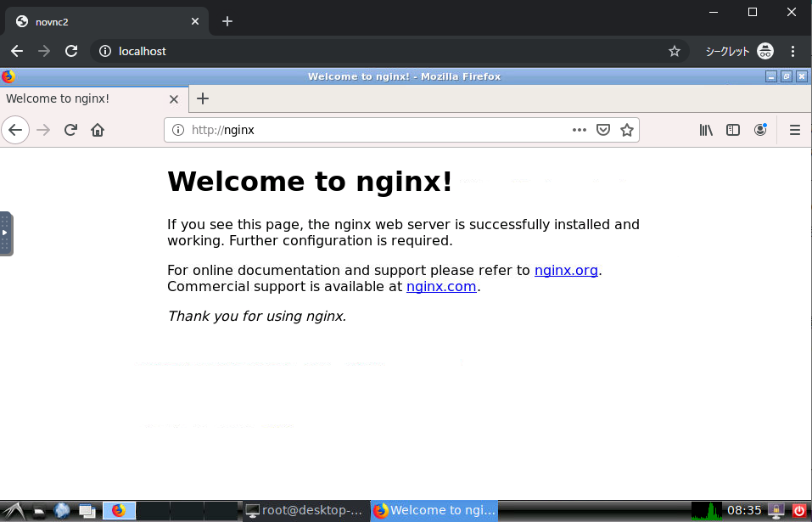Click the screen lock icon in tray
Image resolution: width=812 pixels, height=522 pixels.
(x=776, y=511)
